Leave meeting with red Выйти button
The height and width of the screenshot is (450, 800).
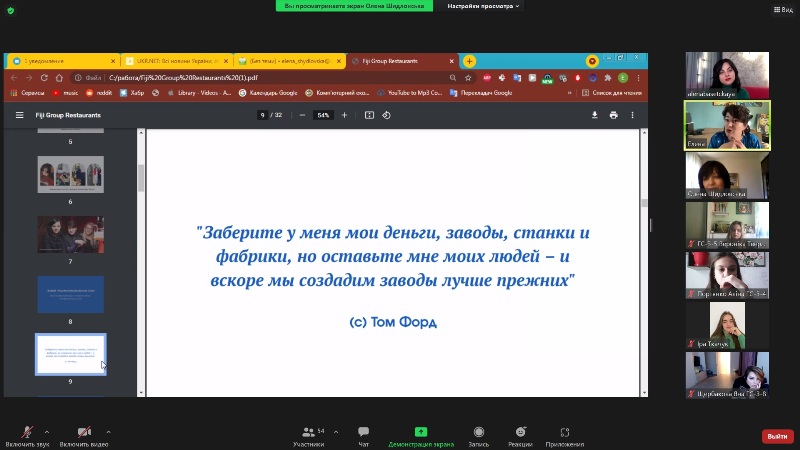(x=778, y=436)
